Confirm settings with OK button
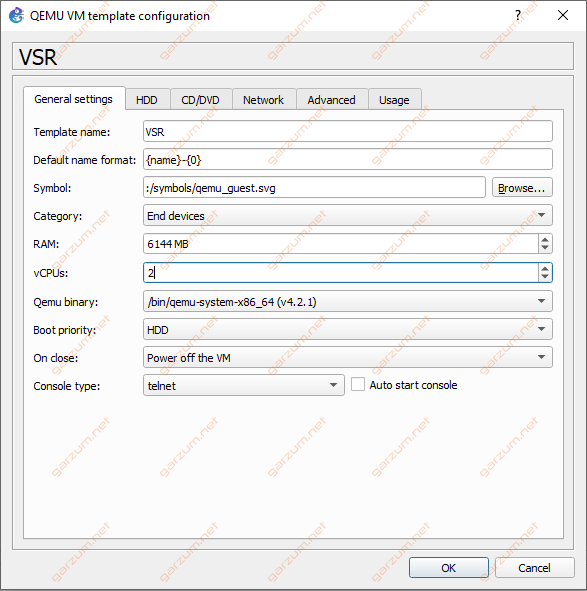The image size is (587, 591). 449,568
